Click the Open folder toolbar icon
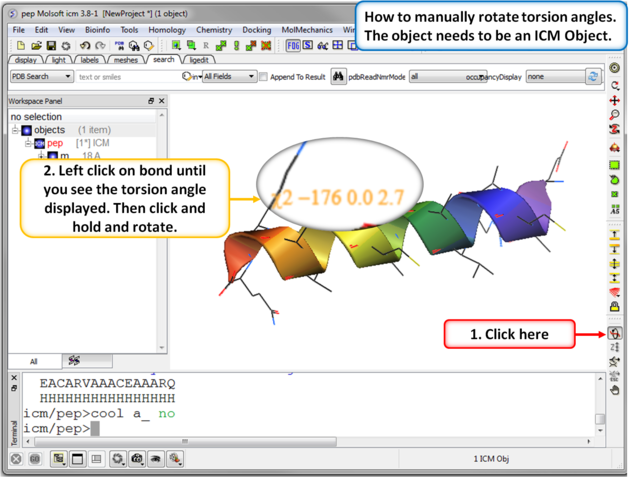Viewport: 630px width, 477px height. 36,46
